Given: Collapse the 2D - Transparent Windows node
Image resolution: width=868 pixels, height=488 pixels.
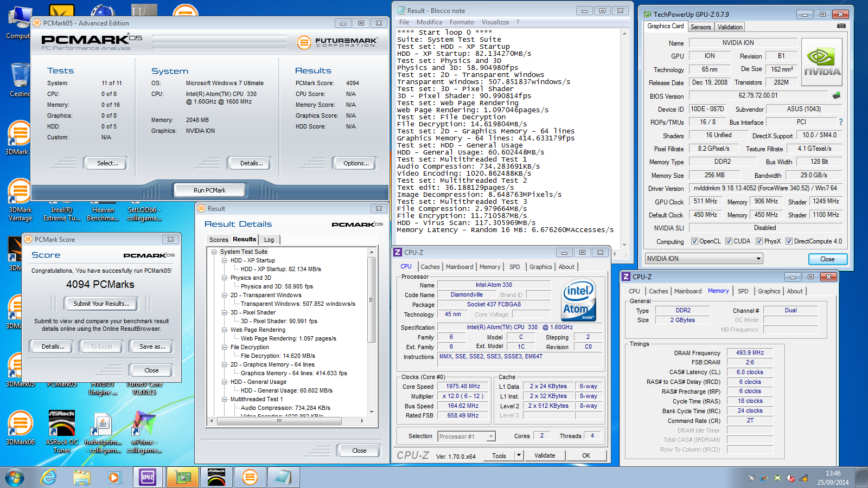Looking at the screenshot, I should [x=224, y=295].
